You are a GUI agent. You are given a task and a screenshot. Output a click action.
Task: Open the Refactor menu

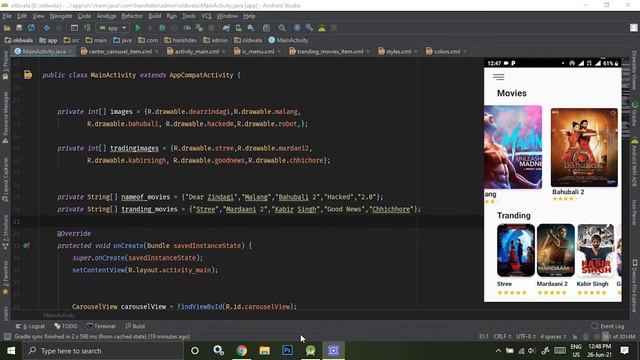132,16
